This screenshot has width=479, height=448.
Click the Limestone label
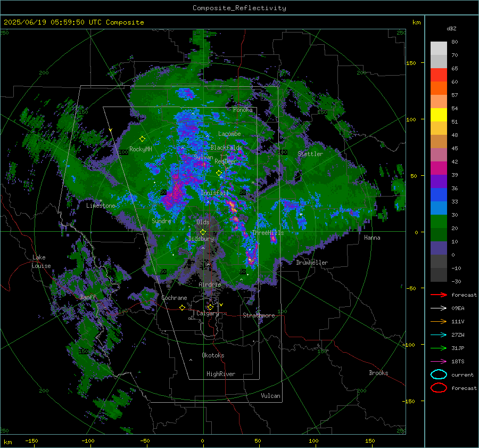tap(101, 206)
